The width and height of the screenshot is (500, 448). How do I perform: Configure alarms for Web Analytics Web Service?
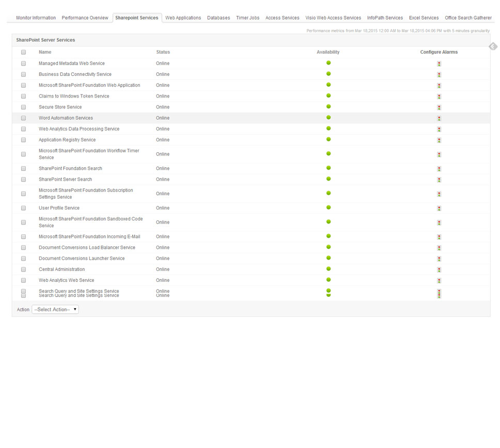pos(439,280)
